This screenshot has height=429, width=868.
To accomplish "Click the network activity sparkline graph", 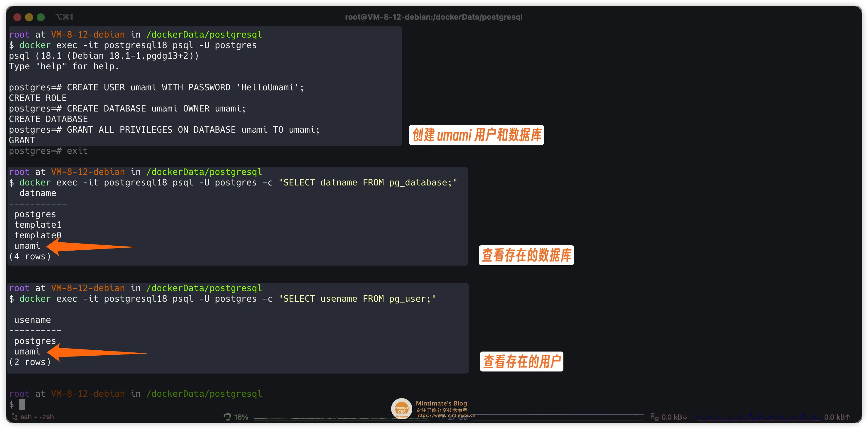I will (758, 418).
